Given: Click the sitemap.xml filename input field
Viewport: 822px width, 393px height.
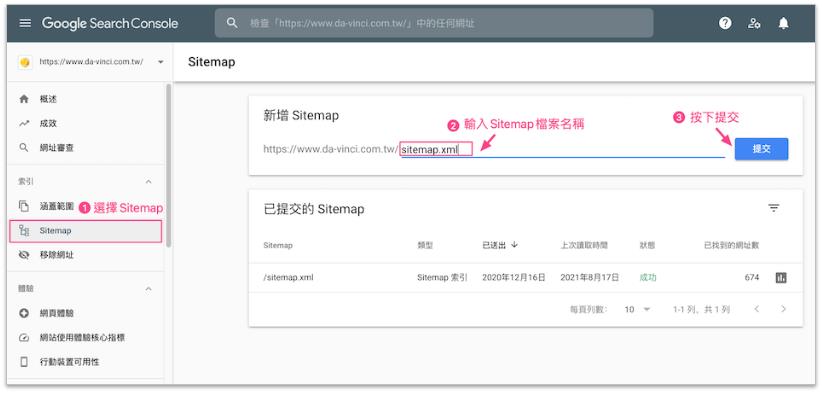Looking at the screenshot, I should coord(563,150).
